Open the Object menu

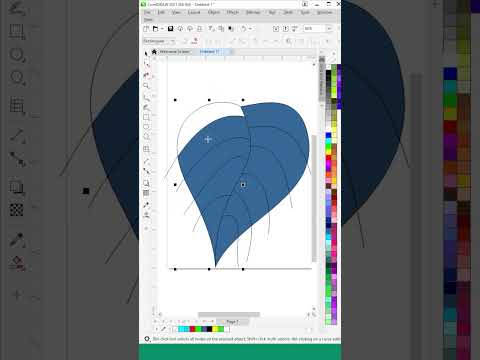click(x=214, y=12)
